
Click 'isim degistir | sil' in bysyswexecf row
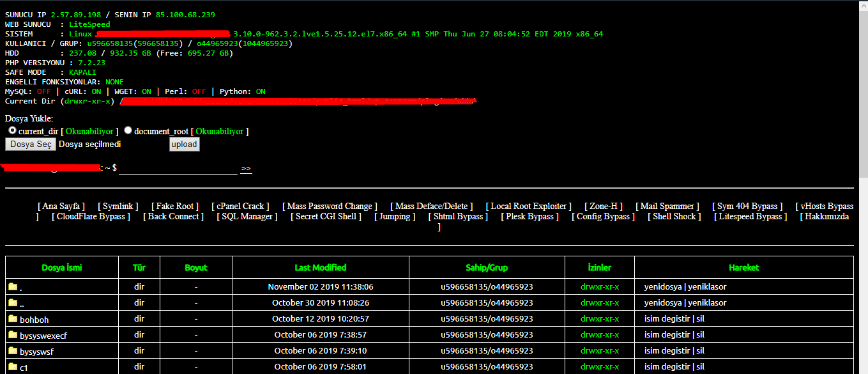click(x=674, y=334)
